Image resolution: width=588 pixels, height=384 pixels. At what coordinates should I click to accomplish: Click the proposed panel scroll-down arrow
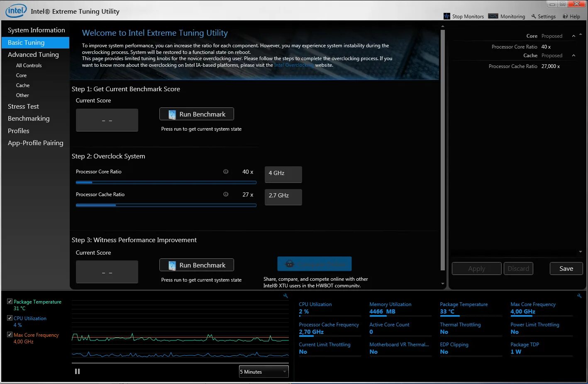580,252
